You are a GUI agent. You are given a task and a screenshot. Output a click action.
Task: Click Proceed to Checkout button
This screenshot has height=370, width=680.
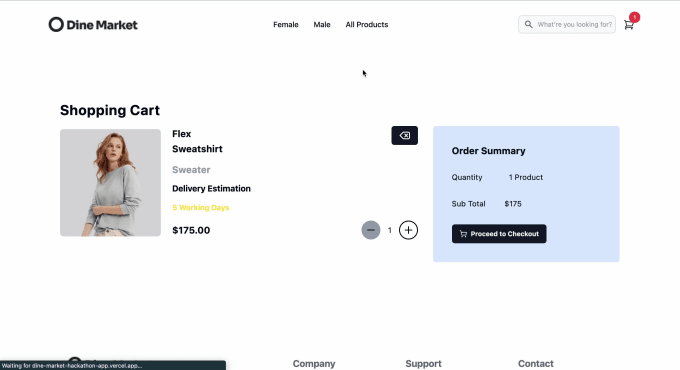(499, 234)
